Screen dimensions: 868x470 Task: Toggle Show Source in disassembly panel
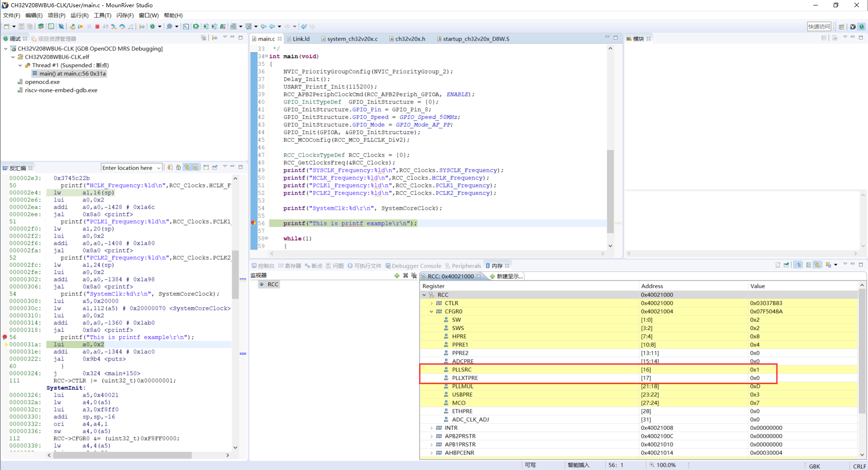pyautogui.click(x=195, y=167)
